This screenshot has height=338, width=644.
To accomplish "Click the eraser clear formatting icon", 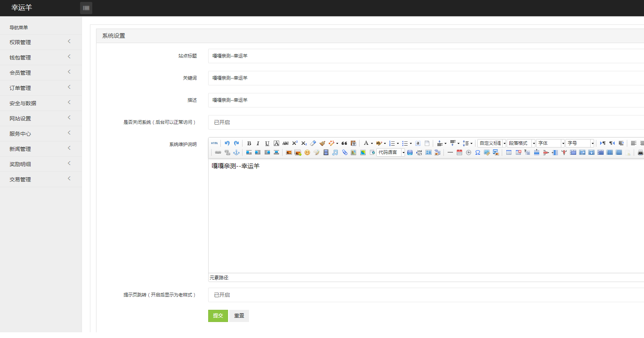I will point(313,143).
